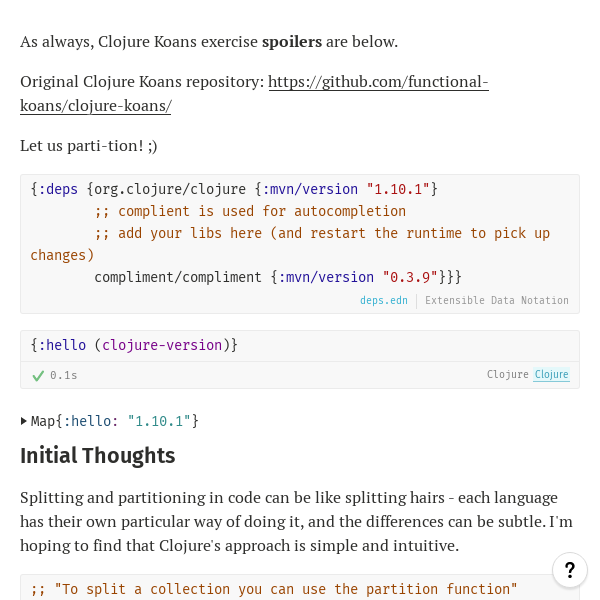Open the question mark help button
600x600 pixels.
pos(569,570)
